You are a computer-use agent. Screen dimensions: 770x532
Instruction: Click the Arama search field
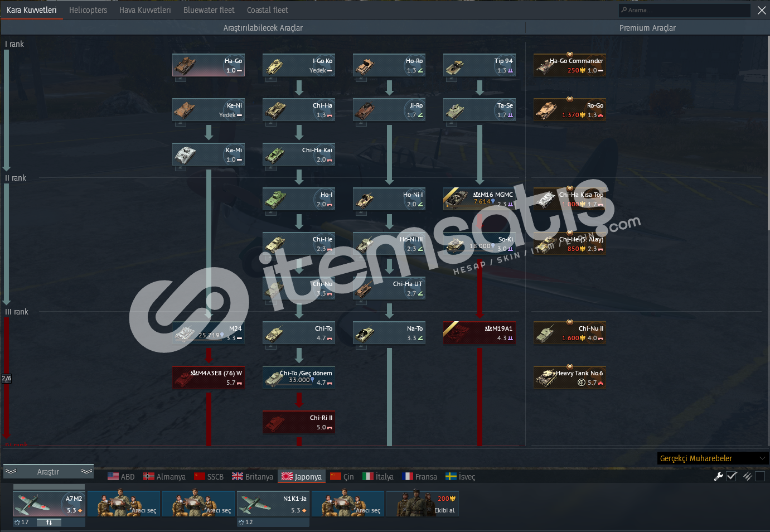685,10
